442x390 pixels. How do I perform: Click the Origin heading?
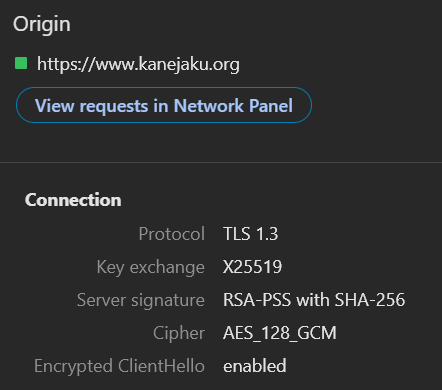(x=42, y=24)
